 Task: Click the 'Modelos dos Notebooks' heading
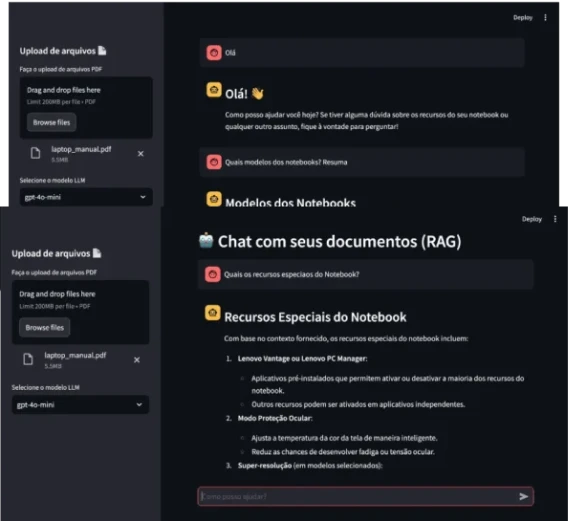(x=291, y=202)
